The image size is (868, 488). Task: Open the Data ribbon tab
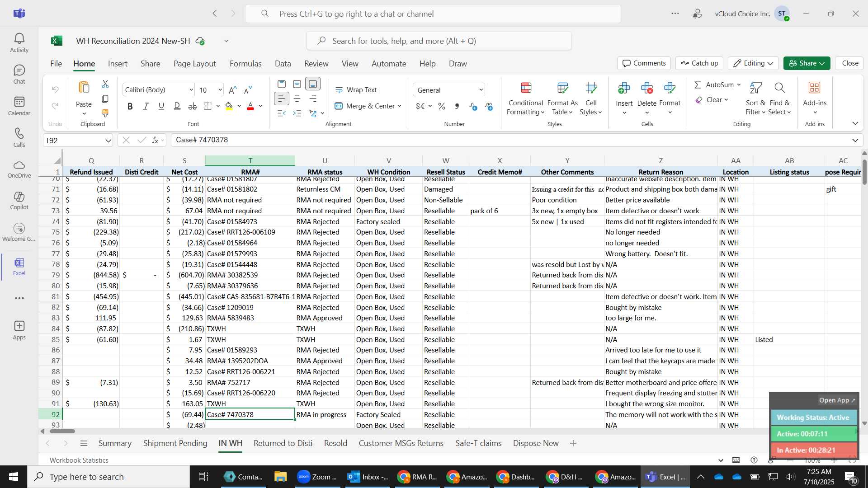[x=283, y=64]
